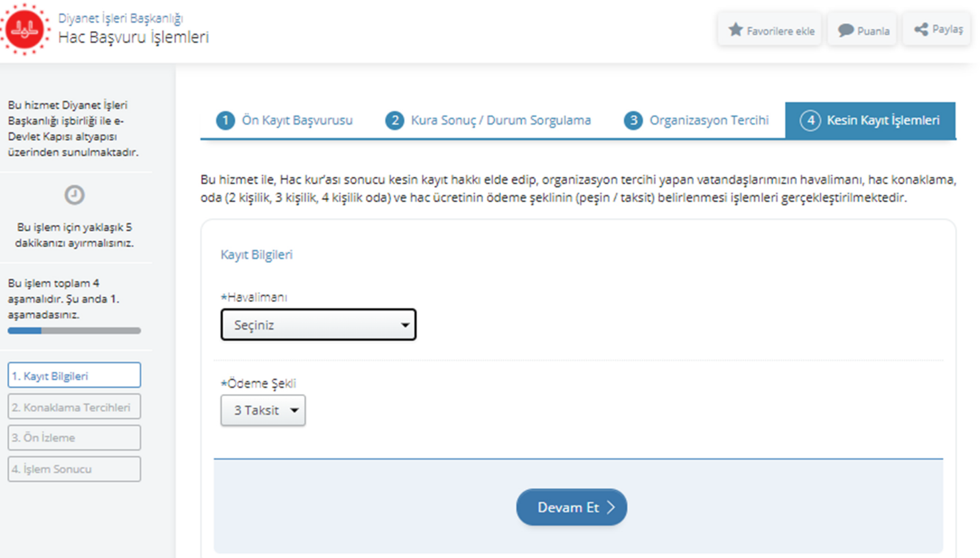Click the star icon for Favorilere ekle
980x558 pixels.
tap(735, 29)
